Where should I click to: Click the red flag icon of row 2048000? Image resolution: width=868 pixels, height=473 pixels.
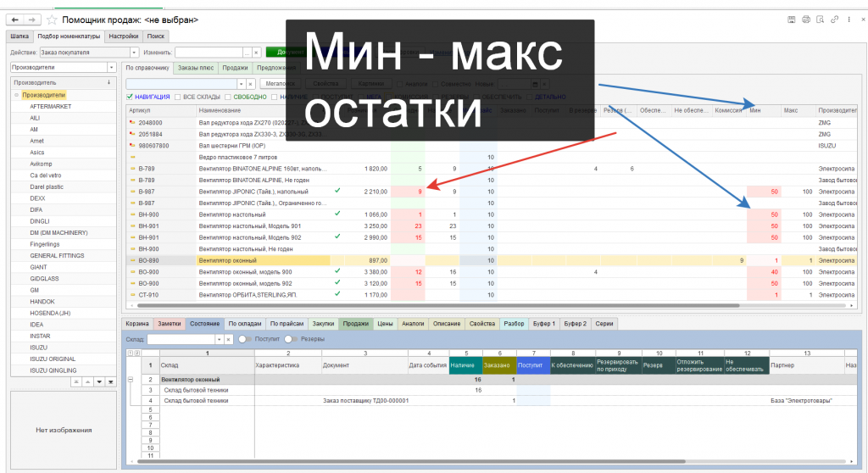[132, 122]
